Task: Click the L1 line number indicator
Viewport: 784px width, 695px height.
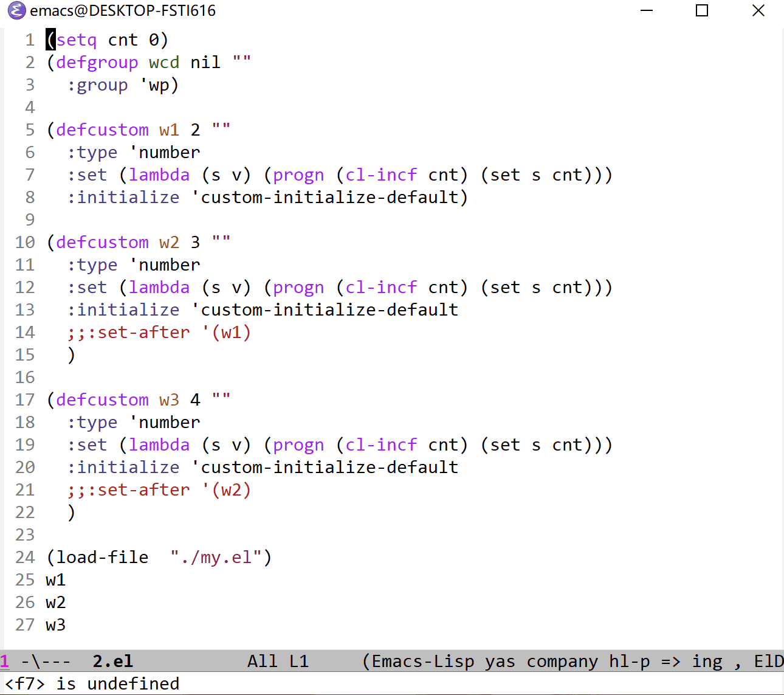Action: 298,661
